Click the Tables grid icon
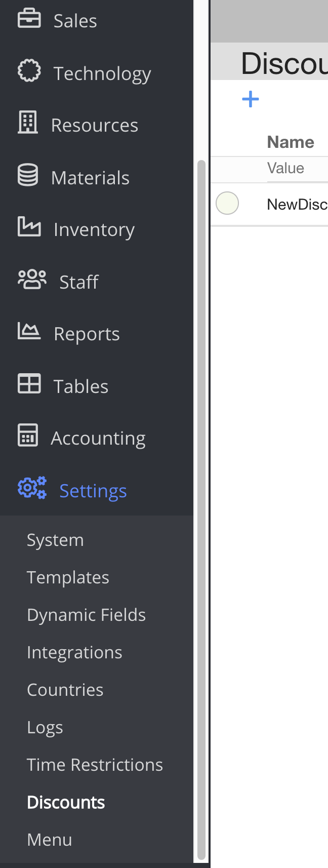 click(x=29, y=384)
